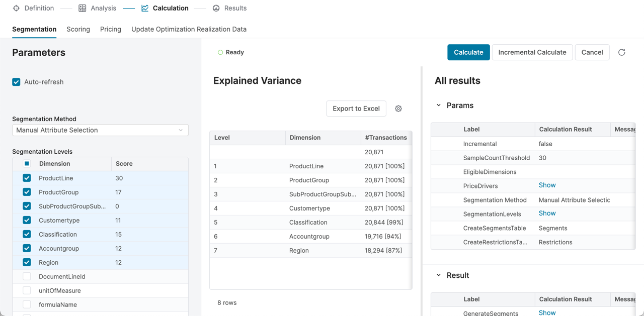This screenshot has width=644, height=316.
Task: Click the Analysis step table icon
Action: click(x=83, y=8)
